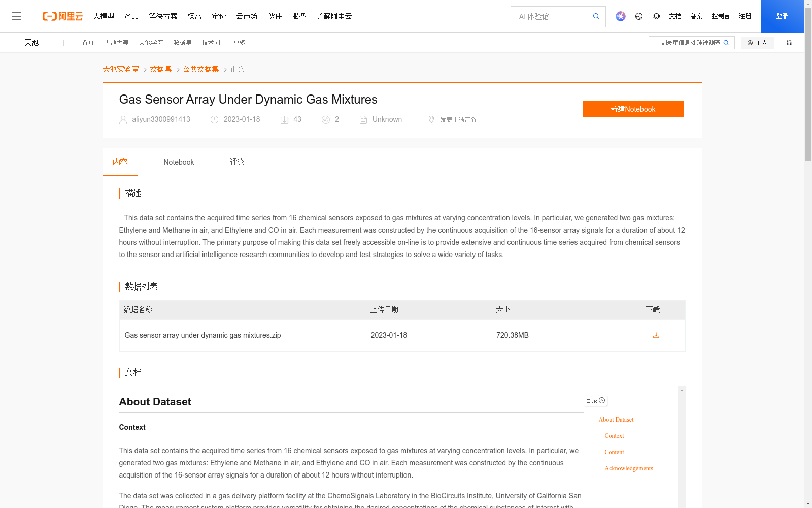
Task: Expand the 更多 nav dropdown
Action: pyautogui.click(x=239, y=43)
